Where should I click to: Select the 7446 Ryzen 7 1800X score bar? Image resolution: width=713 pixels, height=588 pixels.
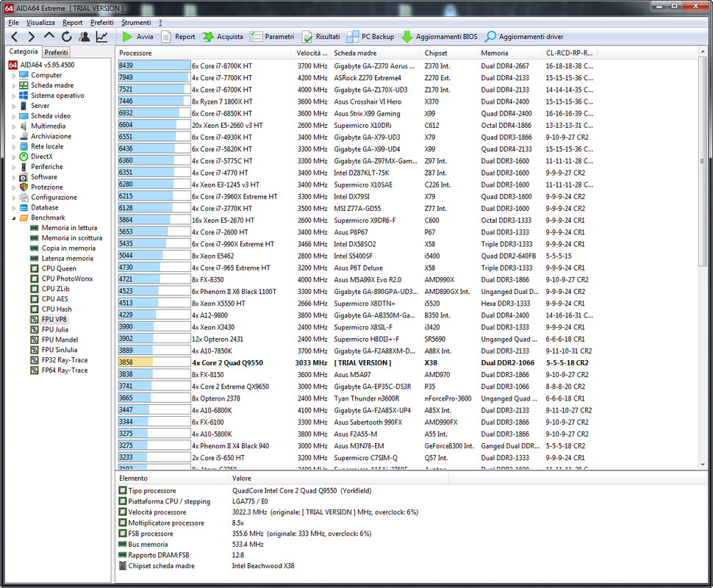(x=154, y=101)
